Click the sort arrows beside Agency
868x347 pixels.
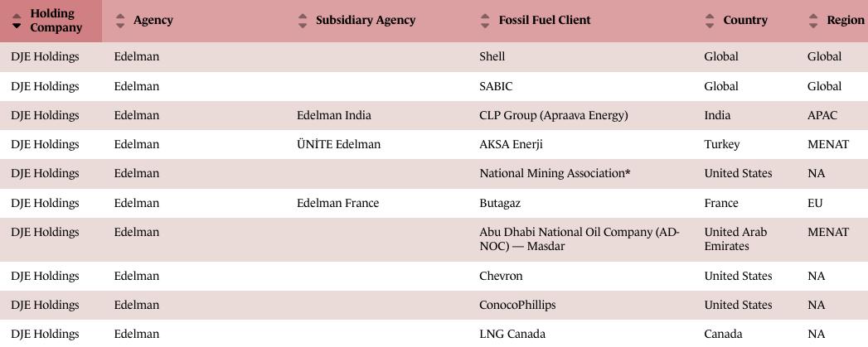pos(119,21)
